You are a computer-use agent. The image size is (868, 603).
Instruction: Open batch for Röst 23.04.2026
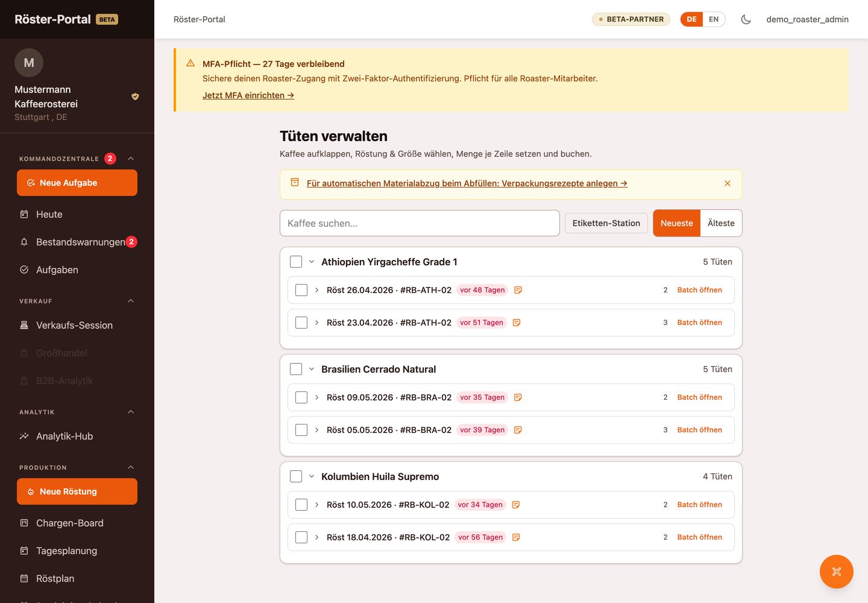[699, 323]
